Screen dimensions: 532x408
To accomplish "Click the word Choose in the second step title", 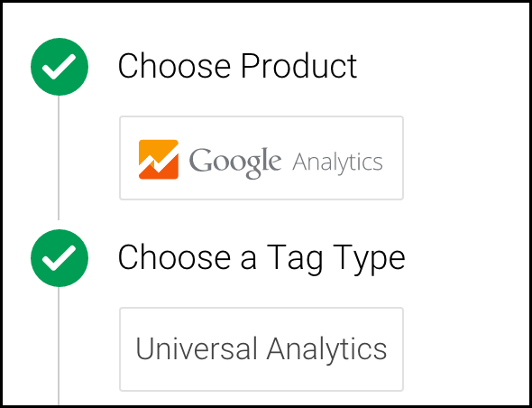I will 174,257.
